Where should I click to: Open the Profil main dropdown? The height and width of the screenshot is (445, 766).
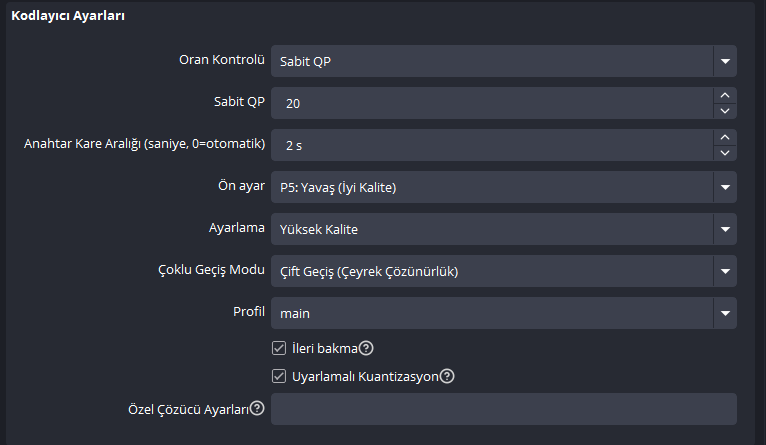[x=504, y=313]
